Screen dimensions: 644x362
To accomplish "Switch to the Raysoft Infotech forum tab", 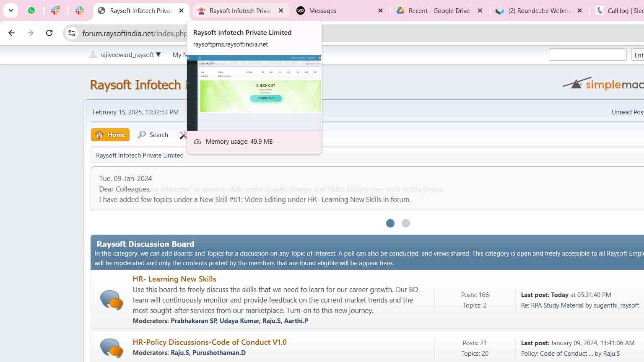I will coord(140,10).
